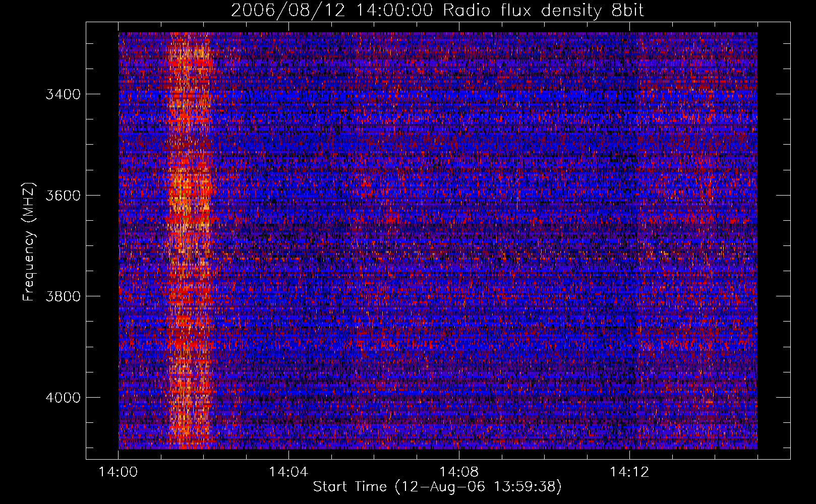Click the bright orange burst near 14:01
The image size is (816, 504).
189,240
